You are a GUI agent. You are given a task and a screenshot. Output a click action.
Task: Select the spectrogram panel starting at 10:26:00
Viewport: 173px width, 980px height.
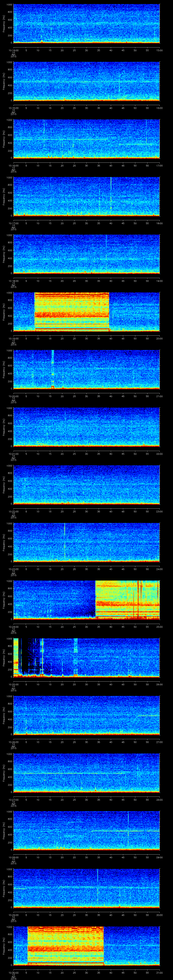[86, 715]
